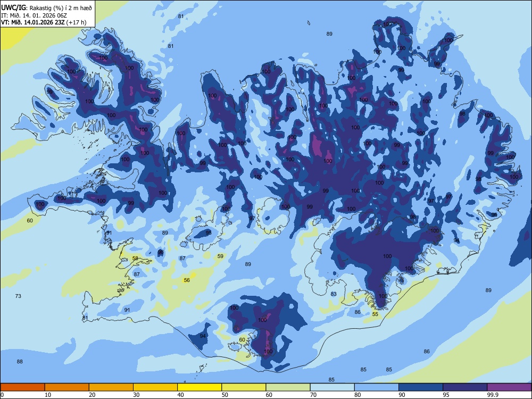
Task: Select the purple legend swatch above 99.9
Action: pos(509,387)
